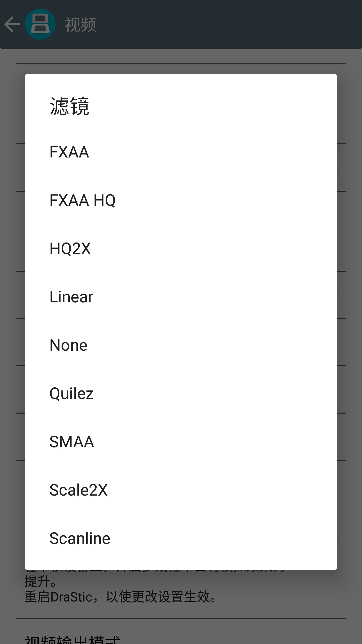This screenshot has width=362, height=644.
Task: Tap the 视频 header title
Action: point(80,25)
